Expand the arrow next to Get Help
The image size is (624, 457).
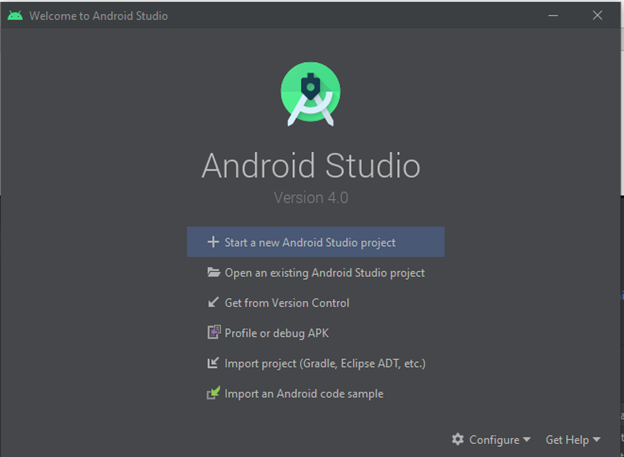pos(596,439)
